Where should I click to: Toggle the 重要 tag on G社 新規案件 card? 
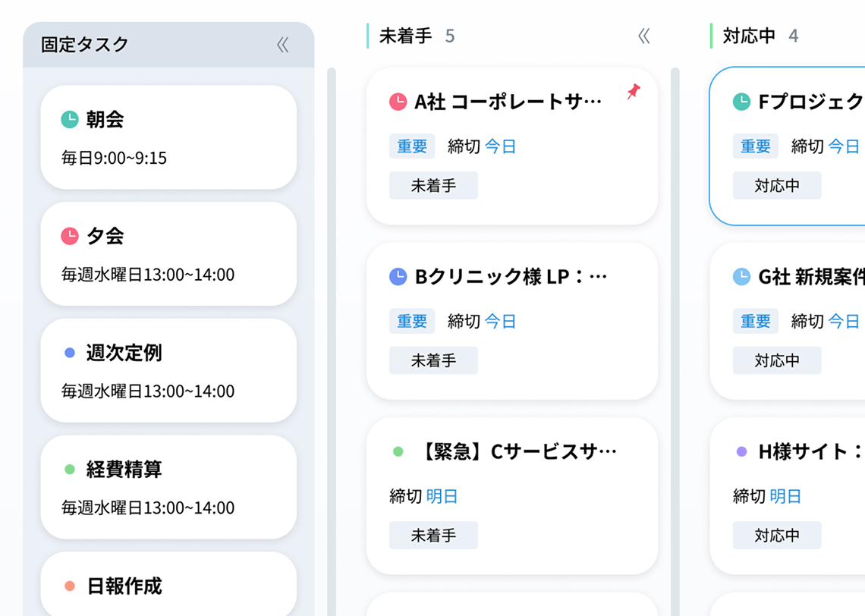756,321
